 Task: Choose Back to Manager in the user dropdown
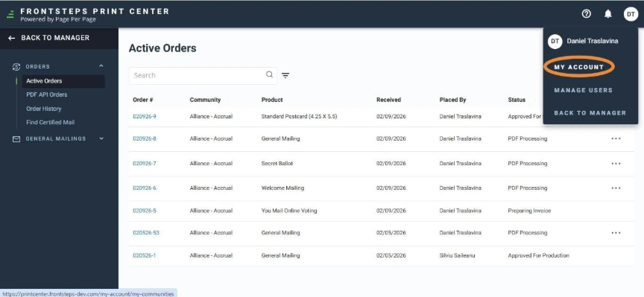tap(590, 113)
